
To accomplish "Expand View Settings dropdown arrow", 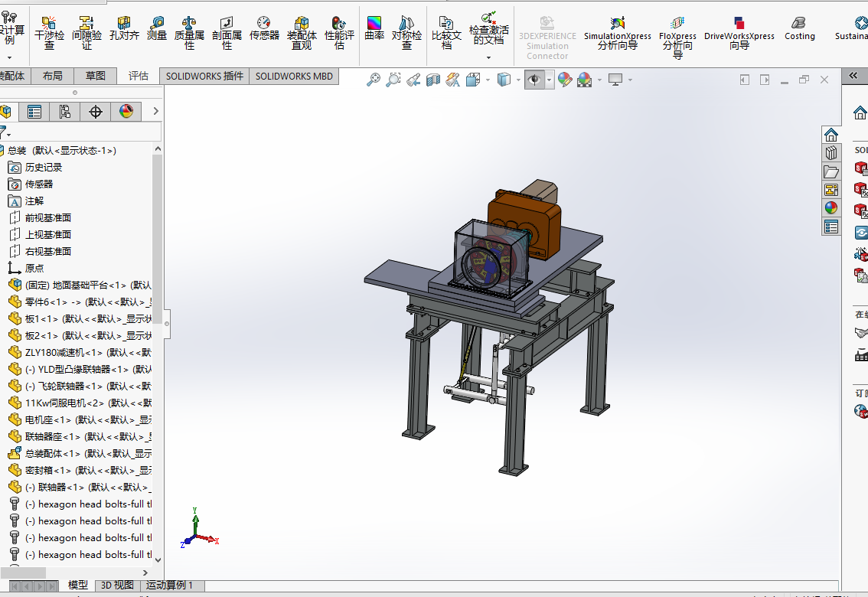I will (x=630, y=80).
